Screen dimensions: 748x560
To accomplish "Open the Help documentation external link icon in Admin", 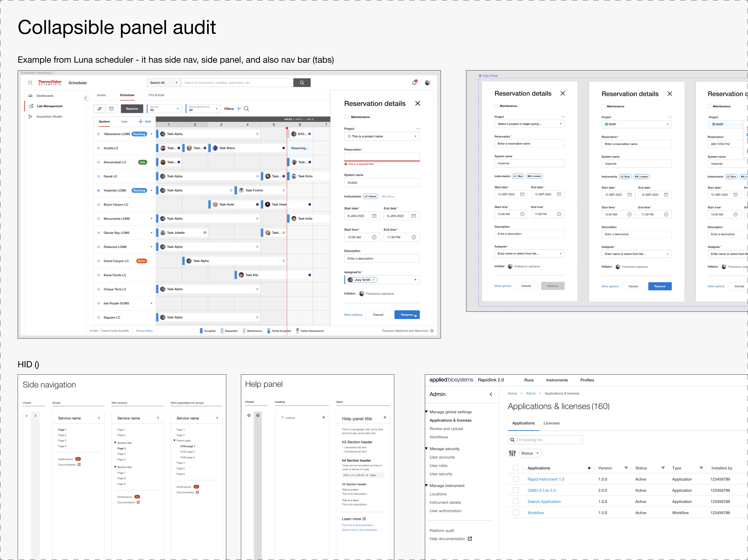I will pyautogui.click(x=470, y=539).
